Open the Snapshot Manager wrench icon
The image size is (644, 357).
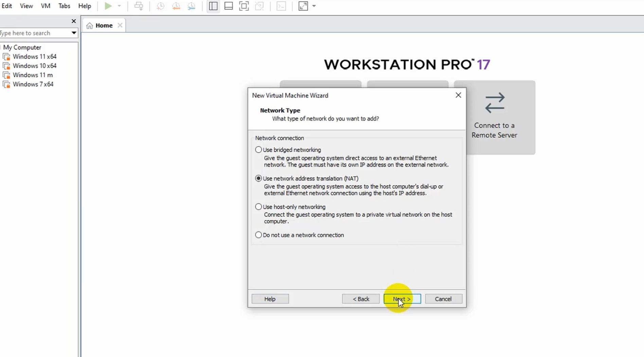tap(192, 6)
